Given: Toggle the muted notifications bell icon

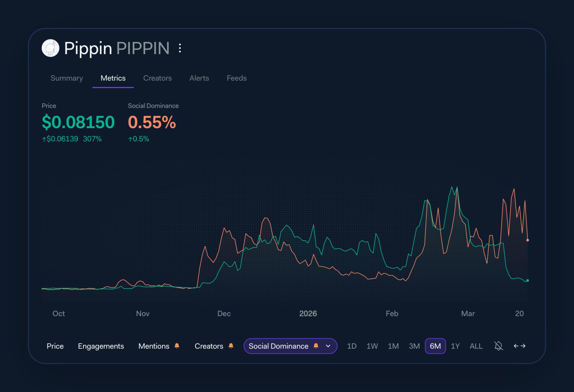Looking at the screenshot, I should point(498,346).
